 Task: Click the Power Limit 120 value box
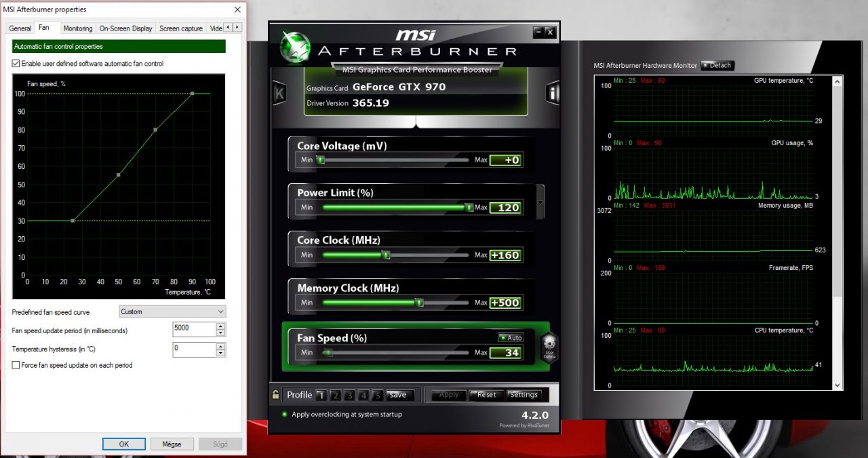click(x=505, y=208)
